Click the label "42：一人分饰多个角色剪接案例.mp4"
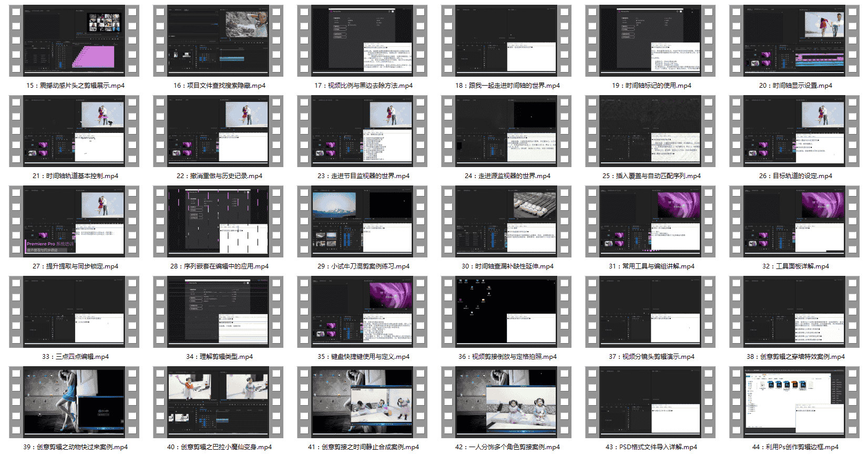 [x=507, y=447]
